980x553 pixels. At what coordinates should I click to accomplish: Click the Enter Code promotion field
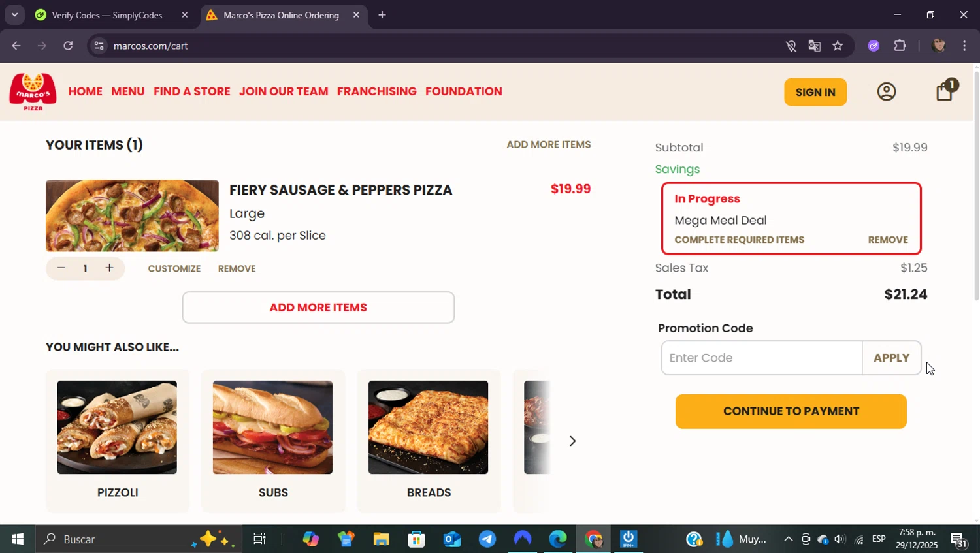762,358
